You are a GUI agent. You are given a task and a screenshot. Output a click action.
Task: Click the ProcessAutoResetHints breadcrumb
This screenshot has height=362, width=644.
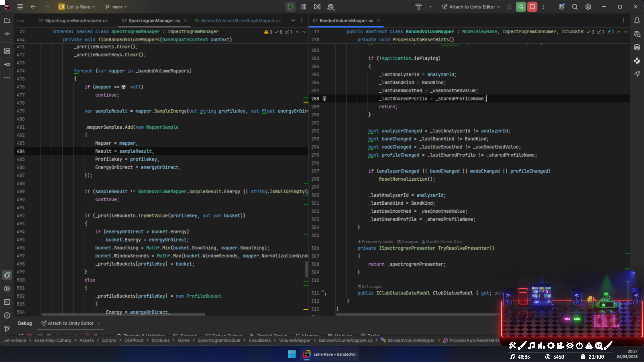(471, 340)
